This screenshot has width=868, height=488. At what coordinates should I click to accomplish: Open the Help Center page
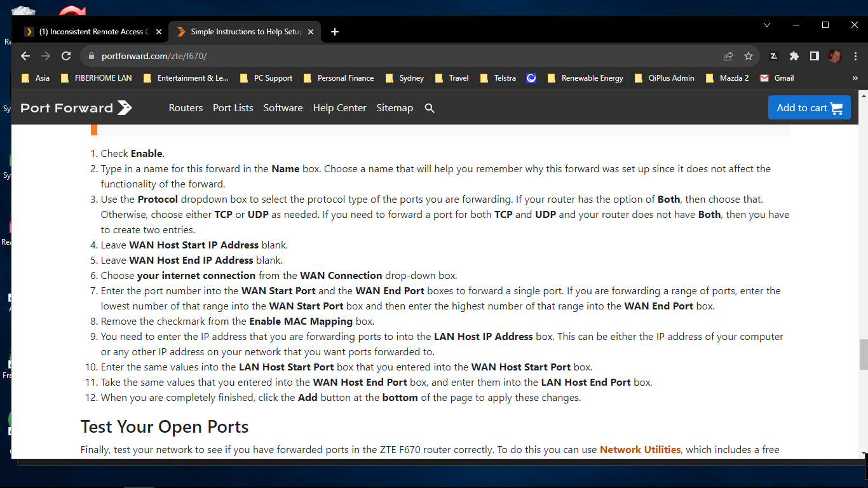(339, 108)
